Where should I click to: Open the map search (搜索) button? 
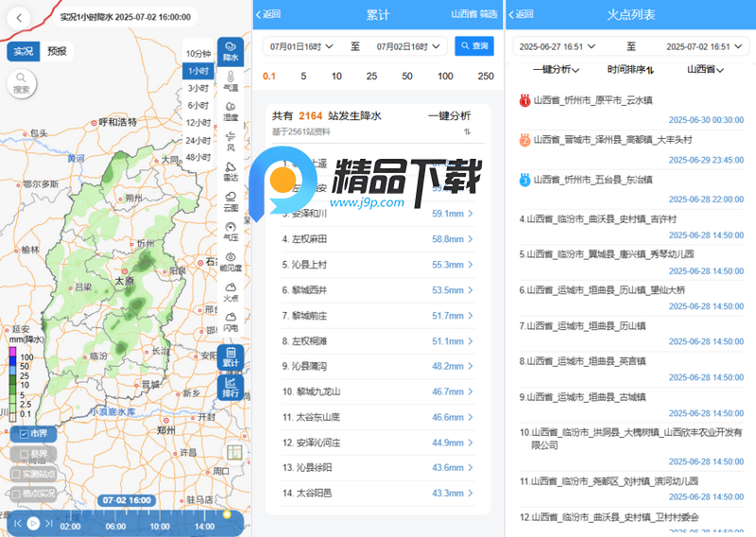click(21, 83)
